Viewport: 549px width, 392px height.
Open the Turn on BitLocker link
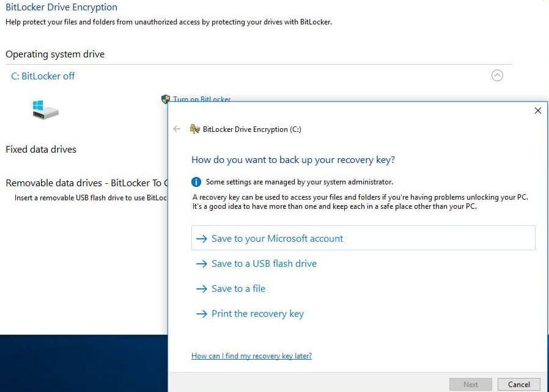click(x=202, y=99)
